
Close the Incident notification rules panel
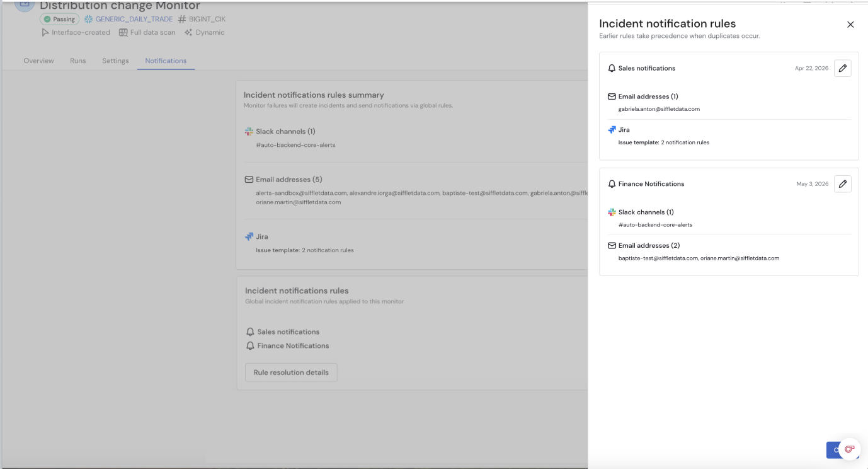point(850,25)
